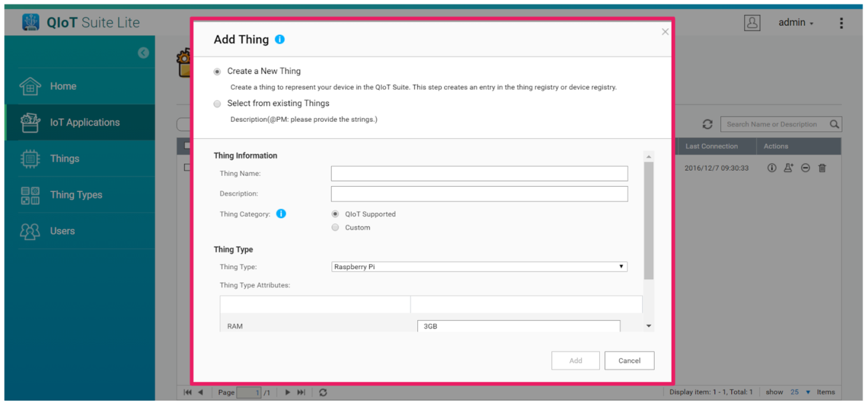Open the thing details info icon in Actions
Image resolution: width=868 pixels, height=407 pixels.
point(772,168)
